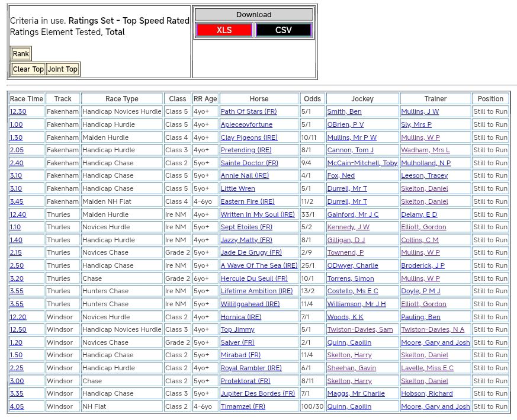View trainer Lavelle, Miss E C
This screenshot has width=517, height=420.
click(x=427, y=368)
